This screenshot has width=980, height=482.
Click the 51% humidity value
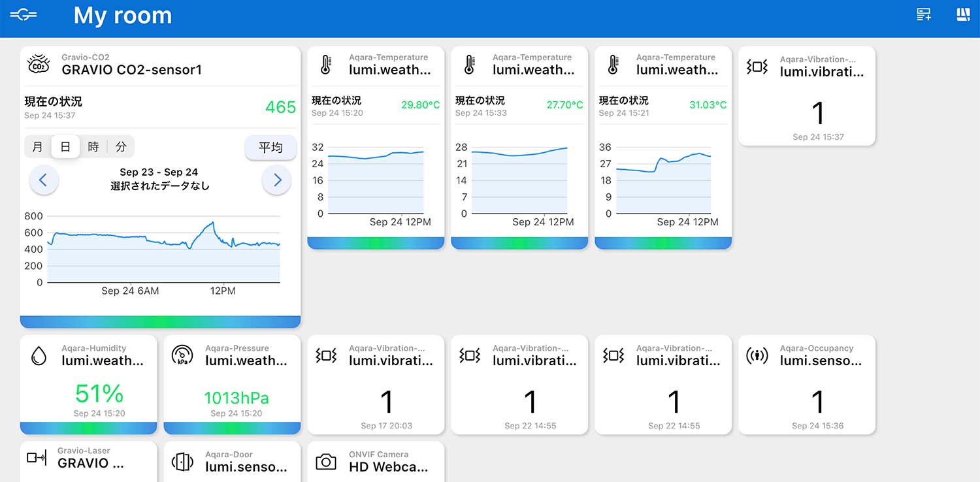(99, 394)
